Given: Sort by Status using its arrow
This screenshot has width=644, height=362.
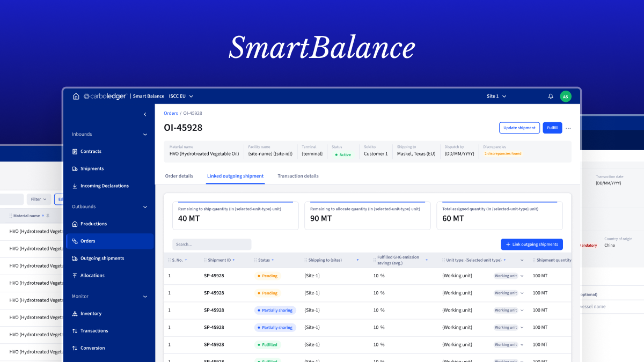Looking at the screenshot, I should click(273, 260).
